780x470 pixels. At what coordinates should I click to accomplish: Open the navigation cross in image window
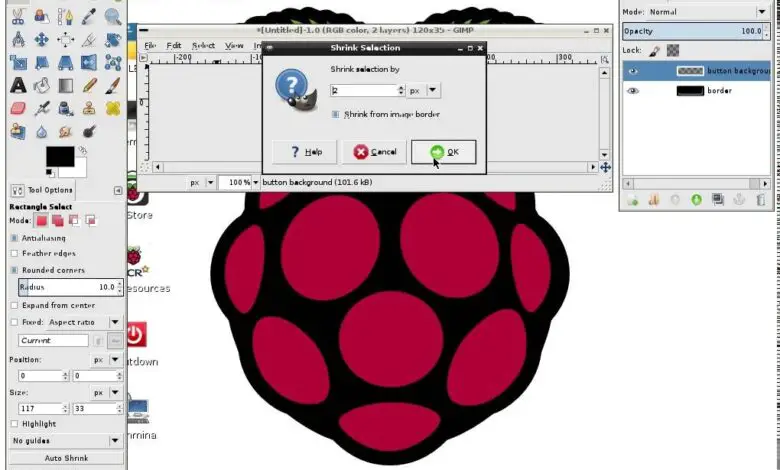pos(605,168)
